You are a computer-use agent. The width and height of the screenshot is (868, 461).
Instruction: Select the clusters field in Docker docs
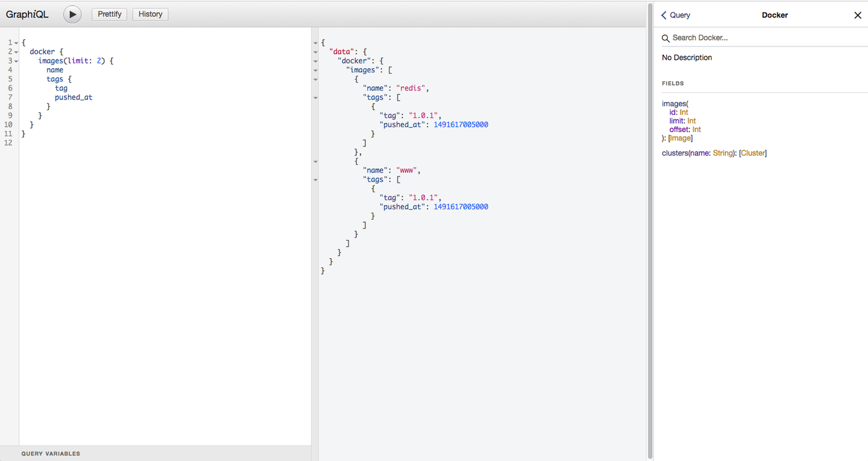[675, 153]
